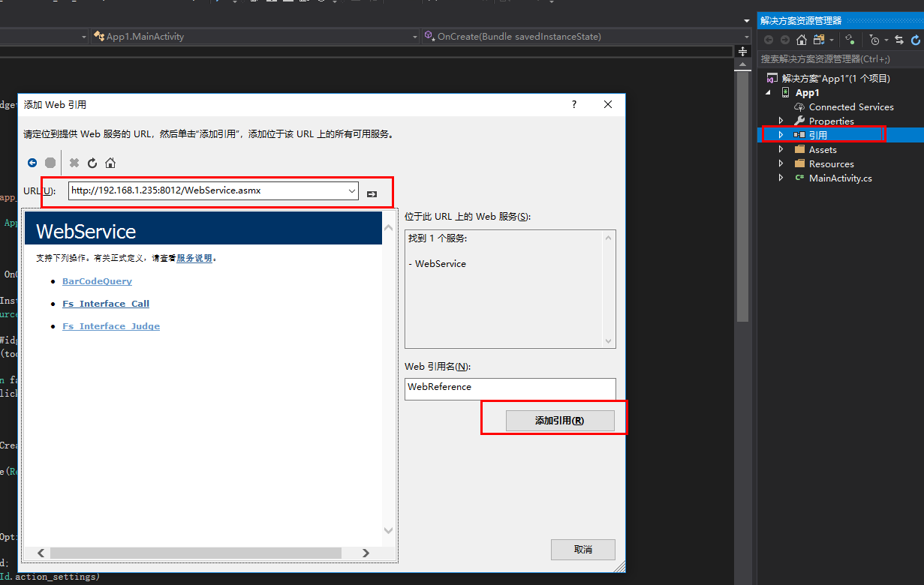Select MainActivity.cs file in Solution Explorer
The width and height of the screenshot is (924, 585).
841,178
